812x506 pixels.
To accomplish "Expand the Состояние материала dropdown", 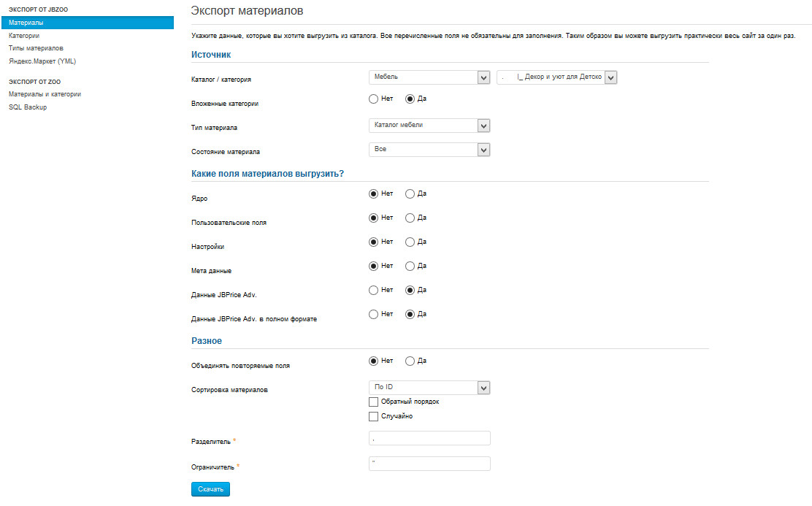I will click(x=429, y=150).
